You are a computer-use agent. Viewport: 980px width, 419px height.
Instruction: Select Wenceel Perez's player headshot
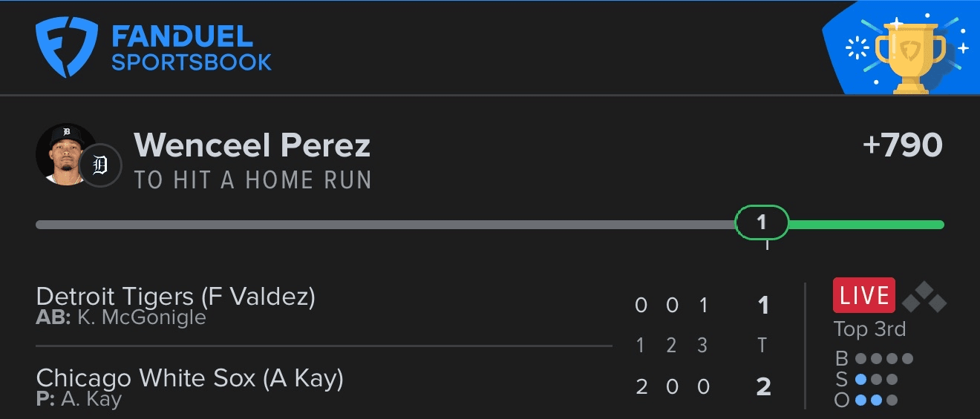[65, 154]
